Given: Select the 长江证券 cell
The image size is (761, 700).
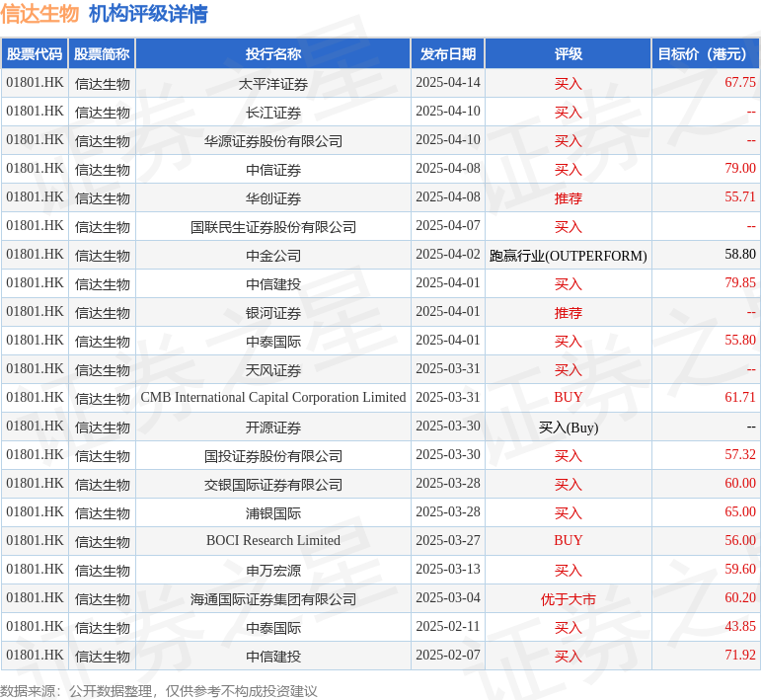Looking at the screenshot, I should click(273, 113).
